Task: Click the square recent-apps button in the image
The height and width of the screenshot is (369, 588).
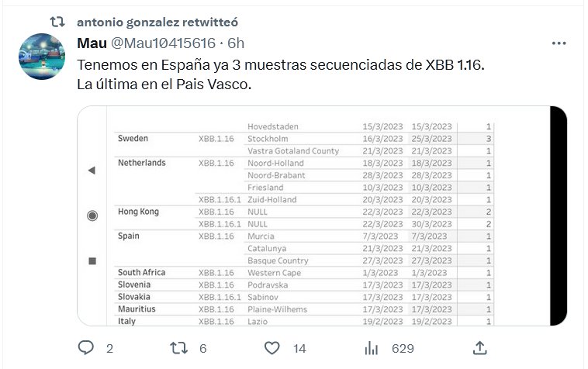Action: tap(92, 261)
